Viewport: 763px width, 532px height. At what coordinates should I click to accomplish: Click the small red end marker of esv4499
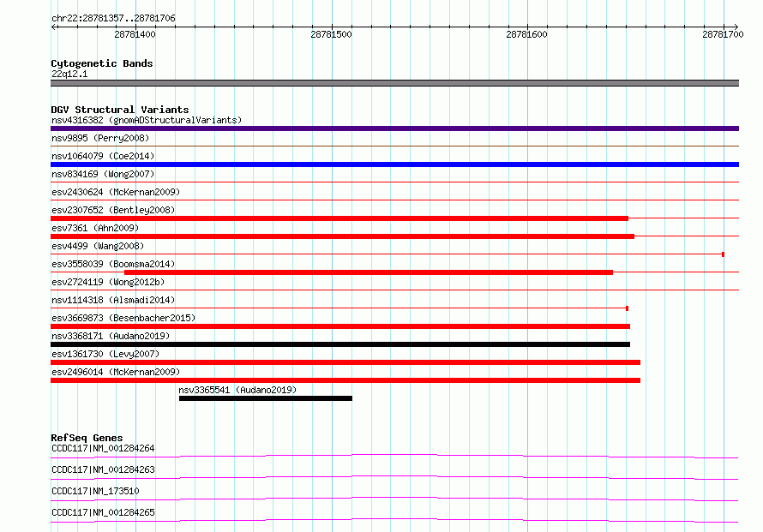[723, 254]
